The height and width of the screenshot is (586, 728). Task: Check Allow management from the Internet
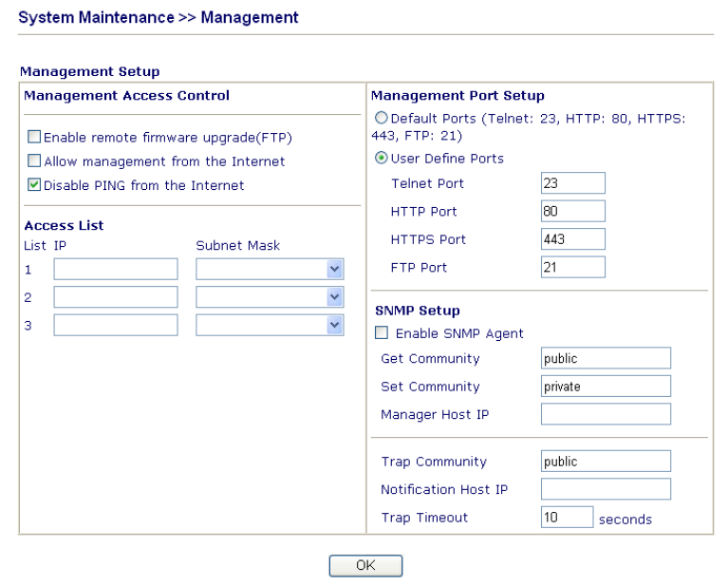tap(34, 161)
